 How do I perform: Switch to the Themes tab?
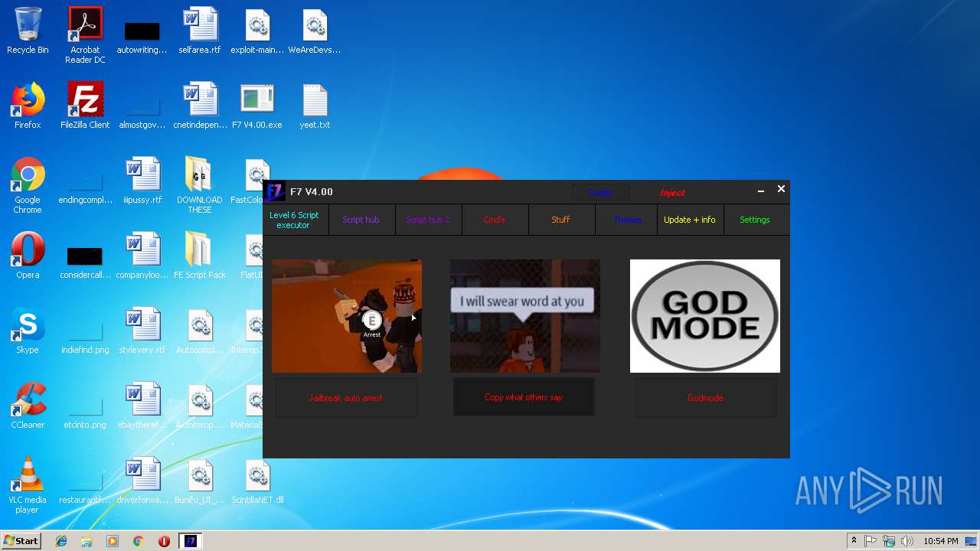coord(627,220)
